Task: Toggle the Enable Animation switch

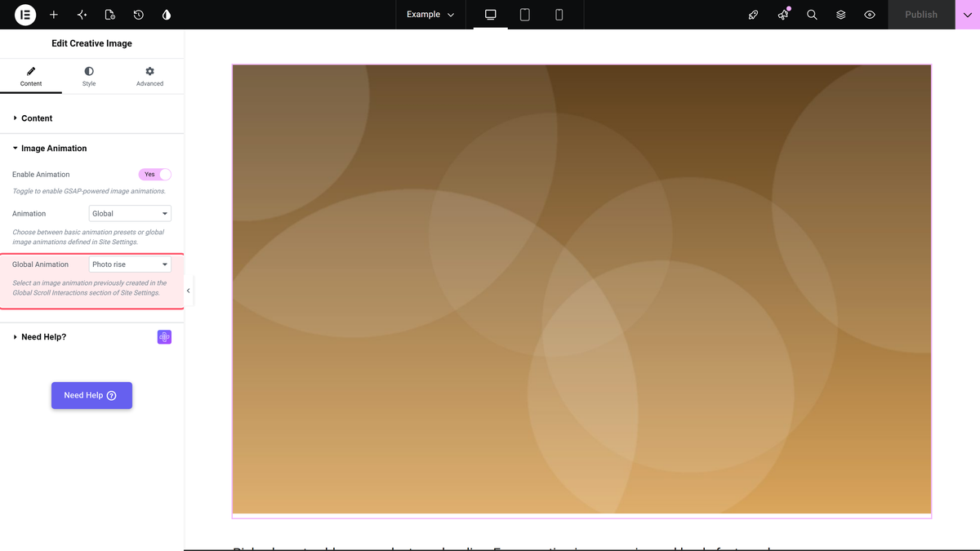Action: [x=155, y=175]
